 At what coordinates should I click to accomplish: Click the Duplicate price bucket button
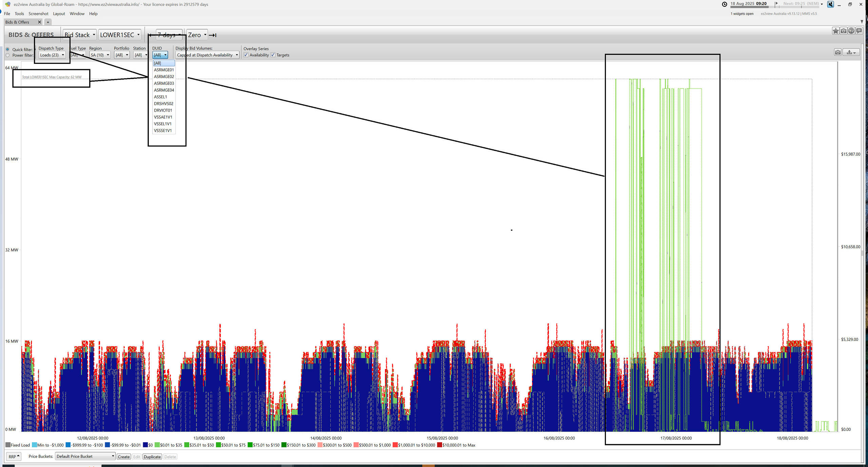(152, 457)
